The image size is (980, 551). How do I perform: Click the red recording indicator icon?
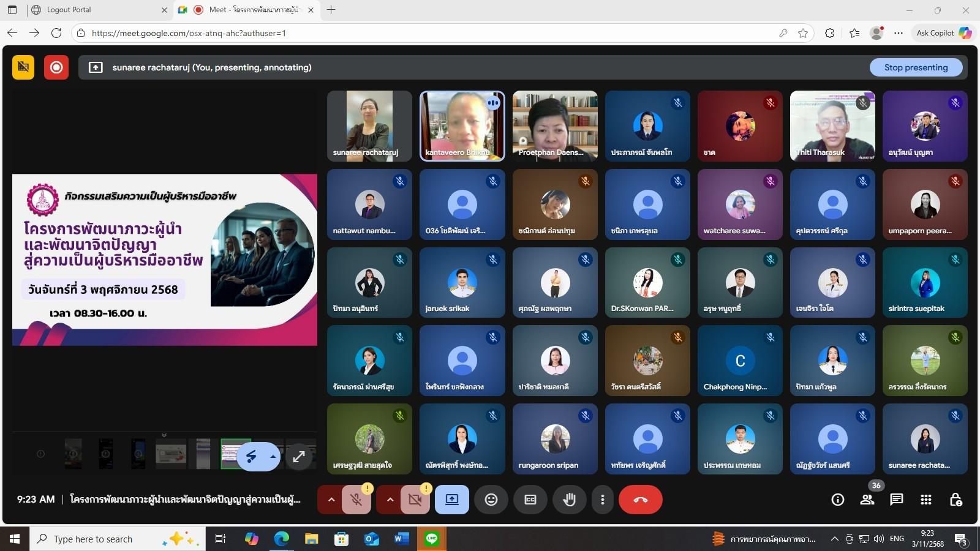click(x=56, y=67)
